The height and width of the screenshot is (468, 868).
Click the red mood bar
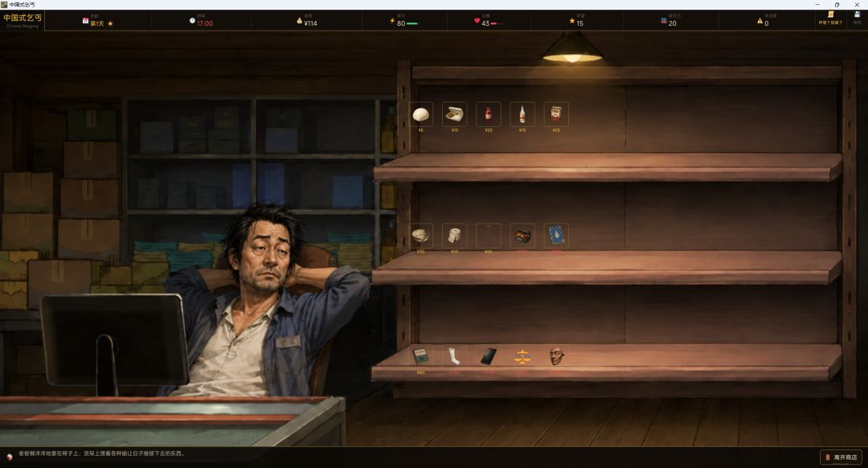click(497, 24)
